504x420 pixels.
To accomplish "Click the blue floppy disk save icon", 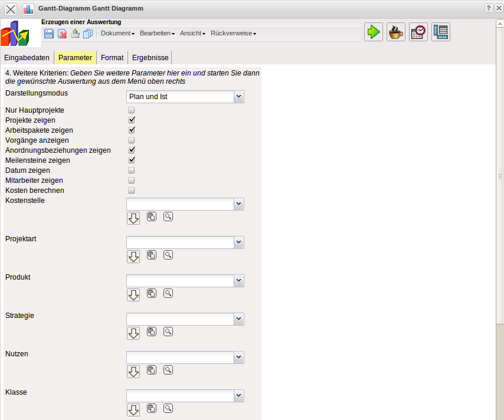I will click(49, 34).
